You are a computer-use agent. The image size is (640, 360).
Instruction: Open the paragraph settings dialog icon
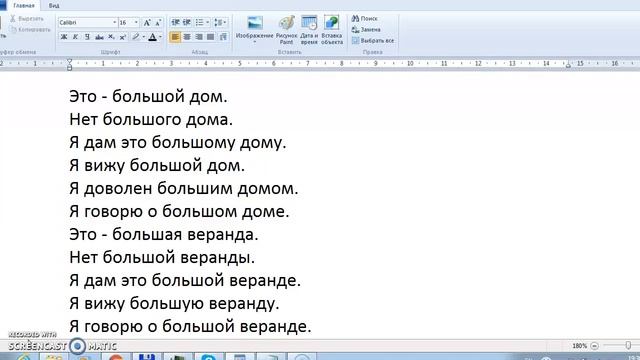(x=223, y=37)
